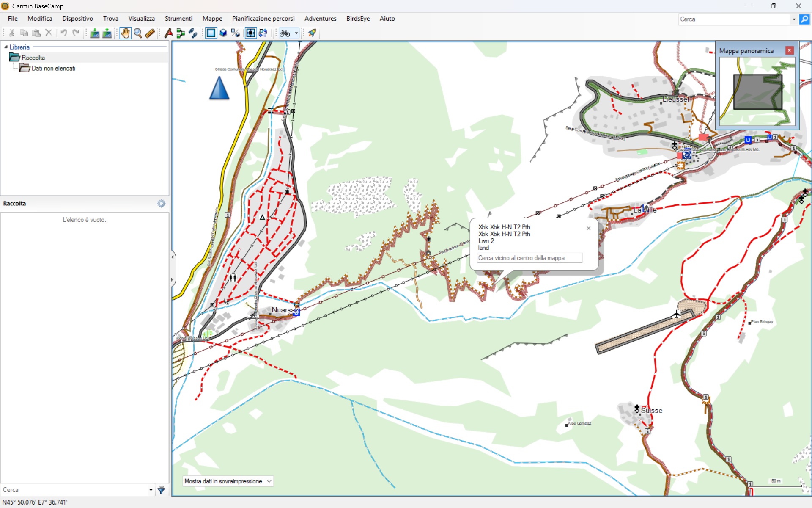Click the blue search button
This screenshot has height=508, width=812.
tap(804, 19)
